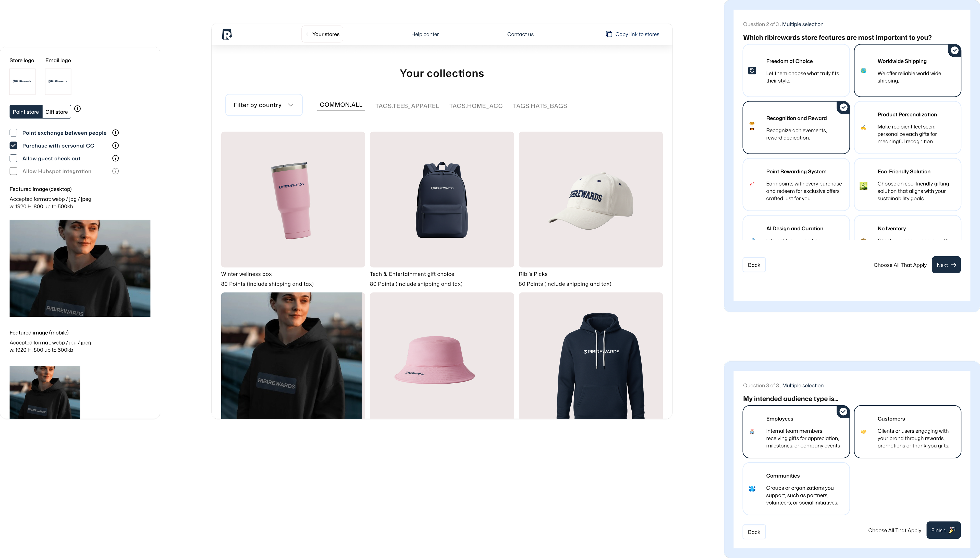Click the Contact us link
The width and height of the screenshot is (980, 558).
pos(520,34)
